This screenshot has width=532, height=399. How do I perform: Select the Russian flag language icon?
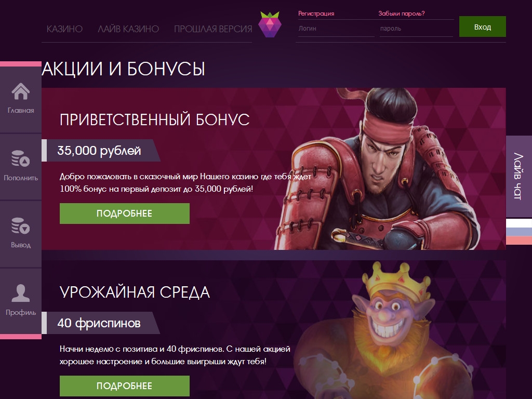coord(519,231)
